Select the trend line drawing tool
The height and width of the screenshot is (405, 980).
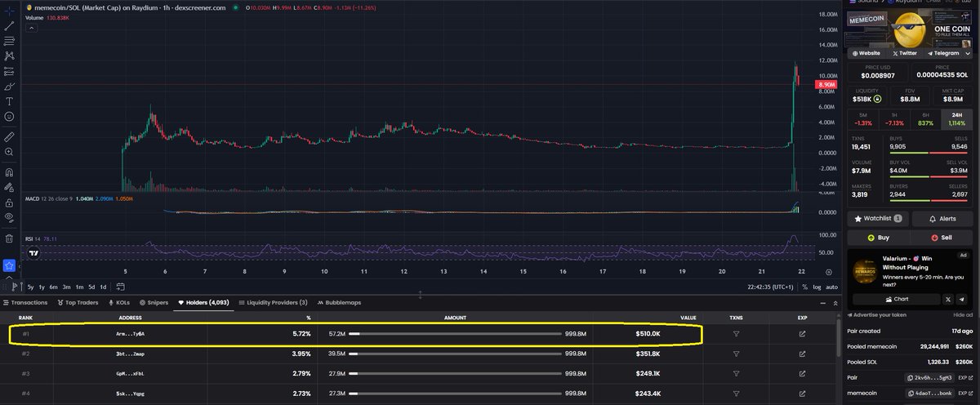9,25
